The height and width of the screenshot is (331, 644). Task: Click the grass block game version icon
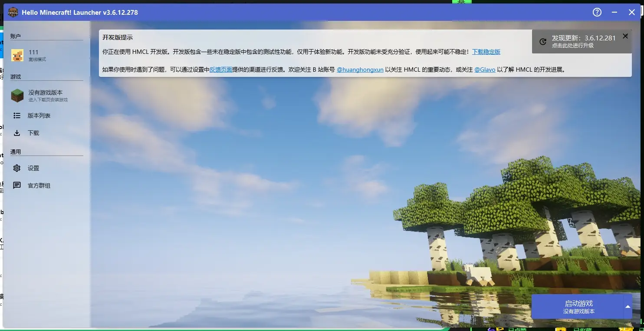(x=17, y=96)
